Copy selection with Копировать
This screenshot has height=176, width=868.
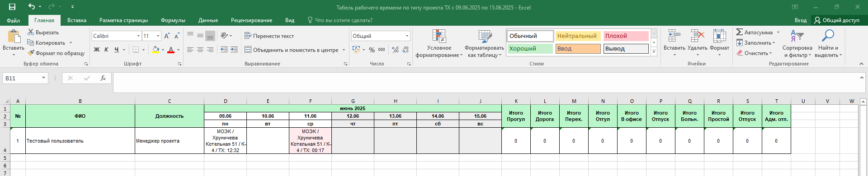tap(47, 43)
